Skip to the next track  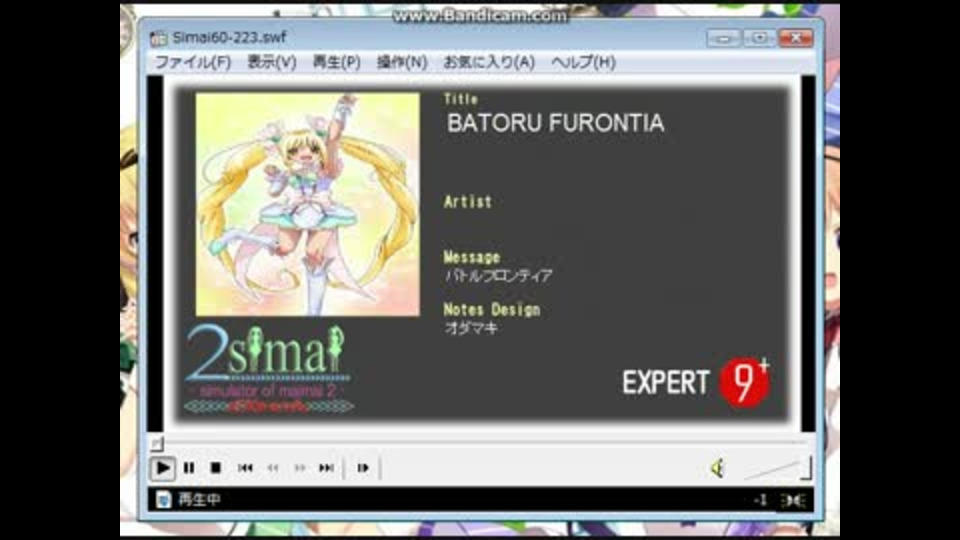(x=326, y=468)
